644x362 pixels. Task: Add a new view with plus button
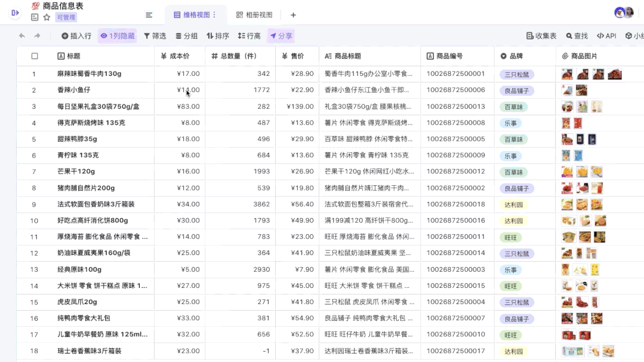(293, 15)
